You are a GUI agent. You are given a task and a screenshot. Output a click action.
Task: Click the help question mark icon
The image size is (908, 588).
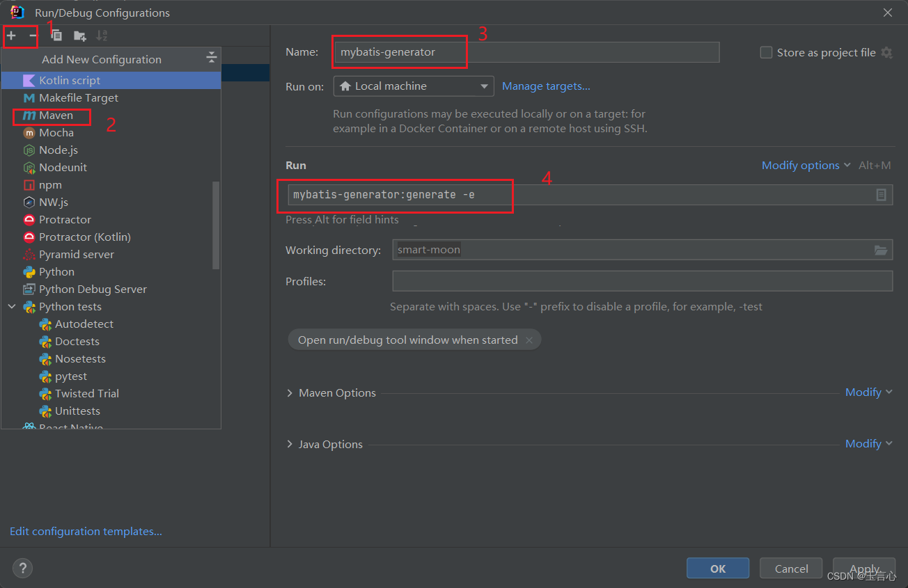[x=23, y=568]
